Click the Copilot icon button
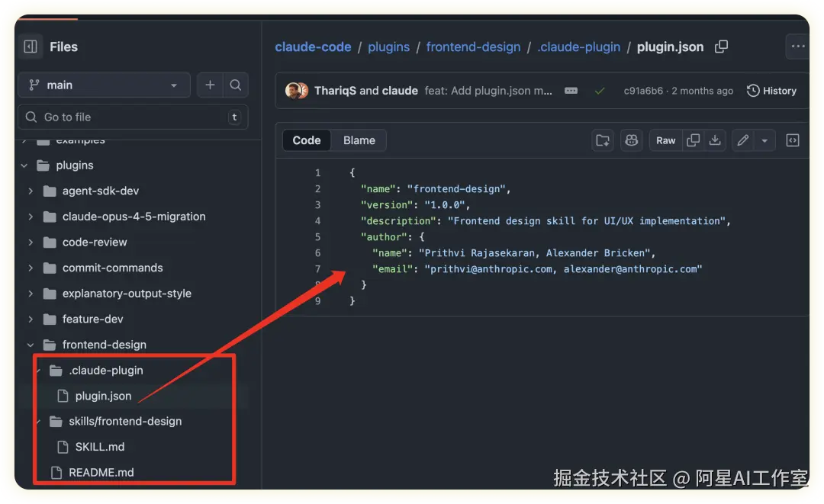This screenshot has height=504, width=824. pos(631,141)
